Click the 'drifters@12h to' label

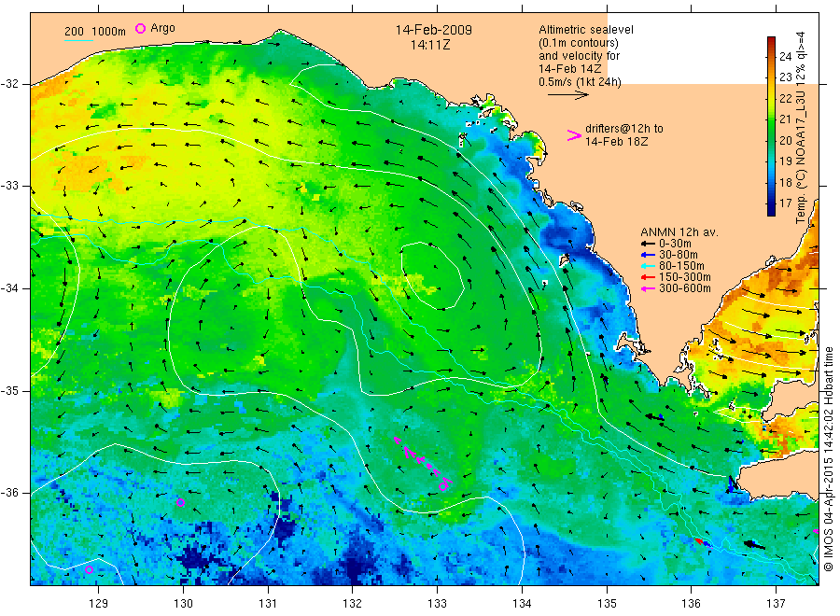[624, 129]
